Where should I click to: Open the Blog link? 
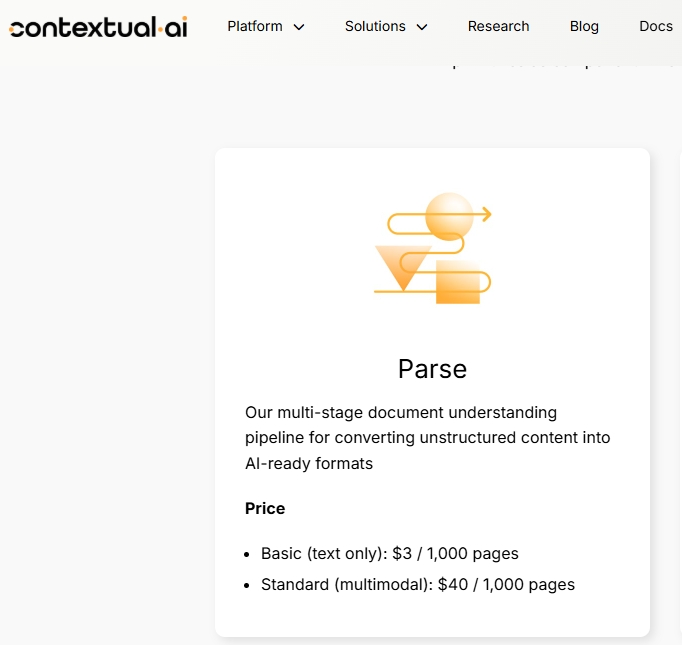(x=584, y=27)
